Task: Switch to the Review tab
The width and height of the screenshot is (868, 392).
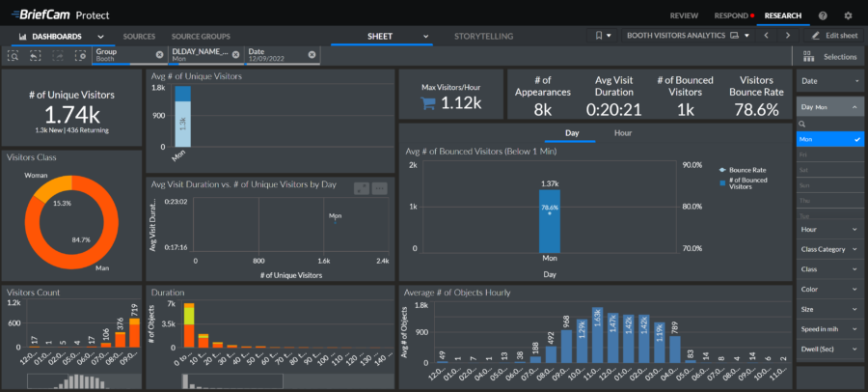Action: [x=684, y=15]
